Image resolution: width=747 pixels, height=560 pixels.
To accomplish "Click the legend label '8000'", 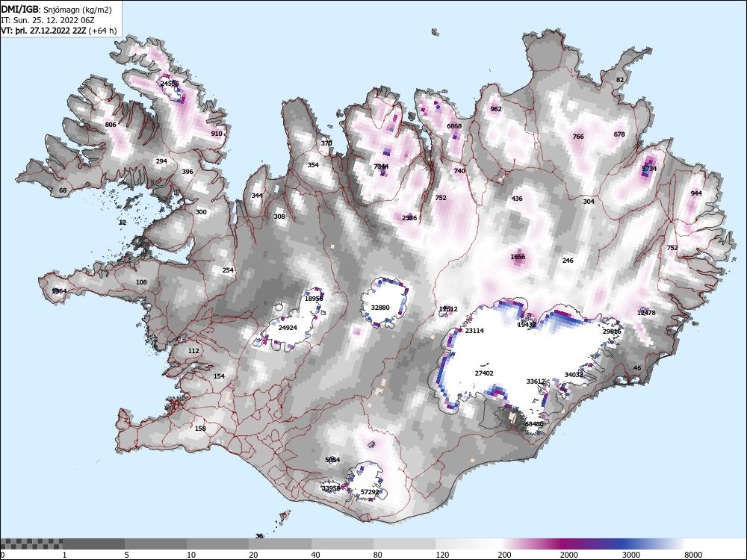I will click(693, 555).
